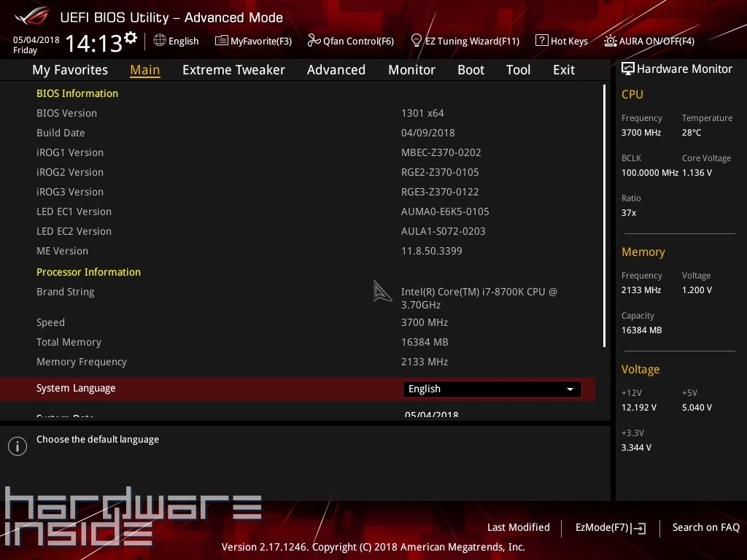
Task: Click the ROG logo in the header
Action: click(x=31, y=16)
